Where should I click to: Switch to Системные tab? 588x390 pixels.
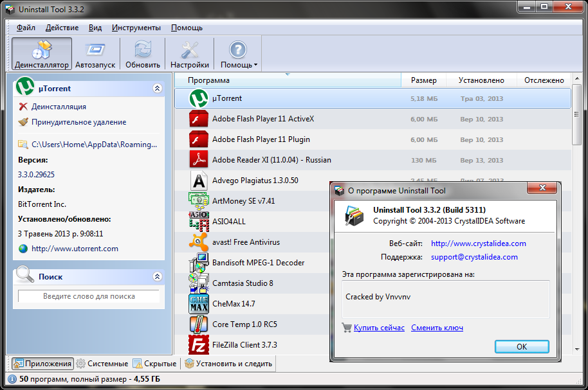[102, 364]
